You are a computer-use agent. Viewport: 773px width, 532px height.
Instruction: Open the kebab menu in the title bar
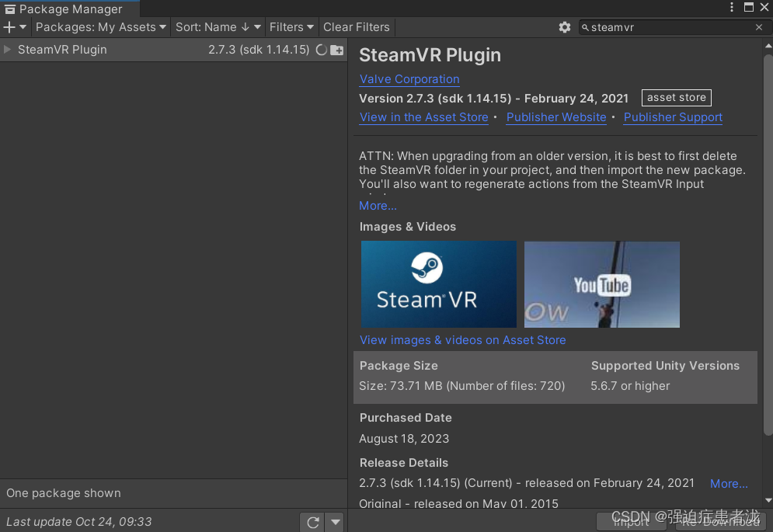tap(733, 7)
